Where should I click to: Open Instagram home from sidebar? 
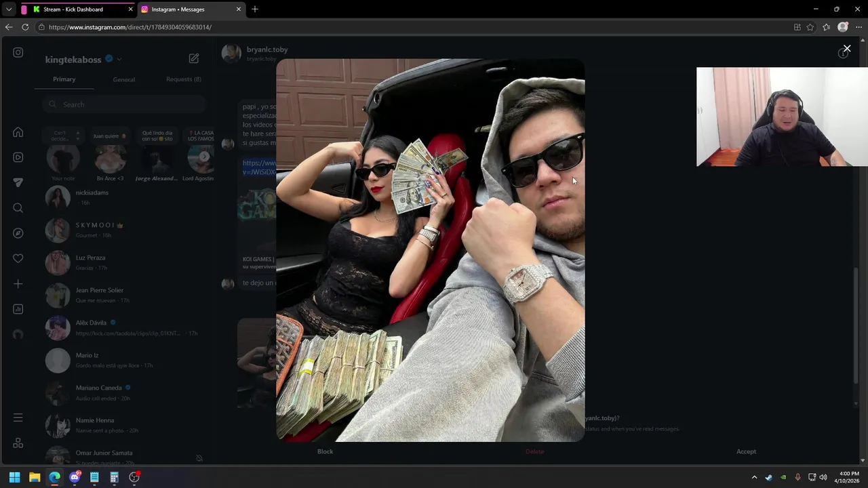coord(18,132)
